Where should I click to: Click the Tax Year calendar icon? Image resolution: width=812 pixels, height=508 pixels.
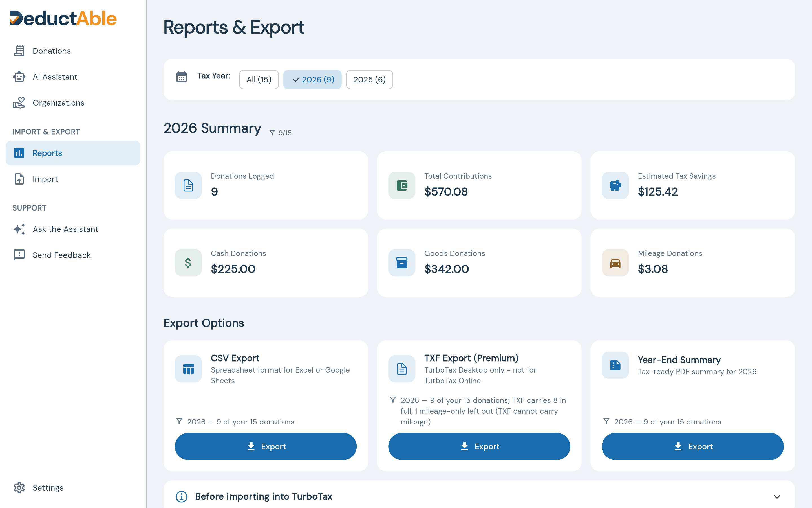[182, 77]
